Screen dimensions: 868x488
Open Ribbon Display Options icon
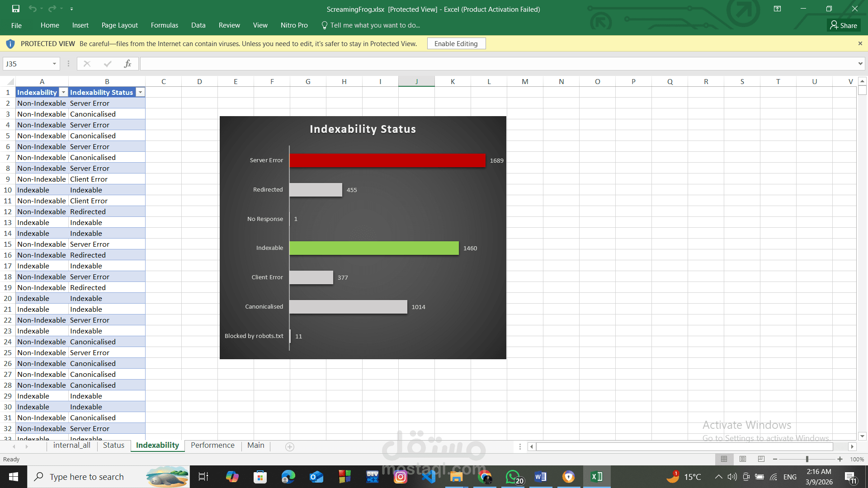tap(777, 9)
